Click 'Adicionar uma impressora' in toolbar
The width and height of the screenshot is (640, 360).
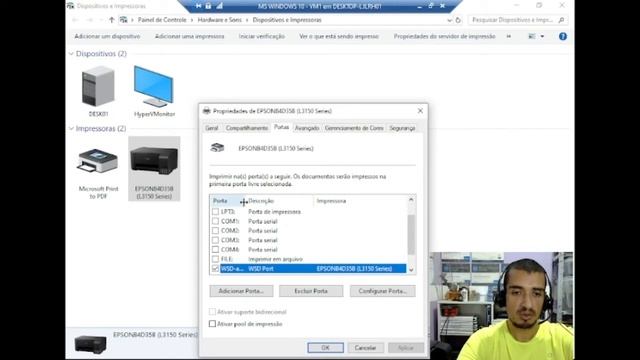point(189,36)
